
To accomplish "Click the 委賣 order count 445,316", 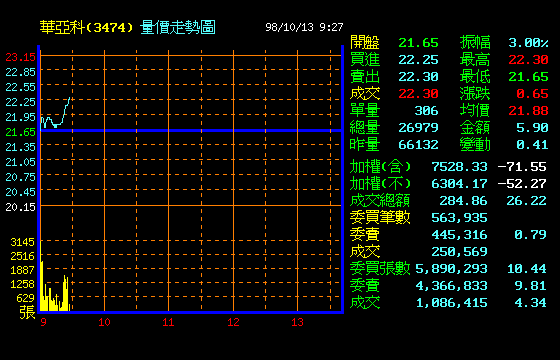I will pos(459,235).
